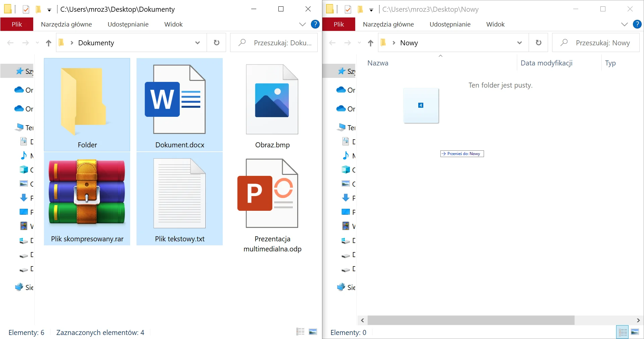Viewport: 644px width, 339px height.
Task: Click the Up arrow in Nowy window
Action: (x=371, y=43)
